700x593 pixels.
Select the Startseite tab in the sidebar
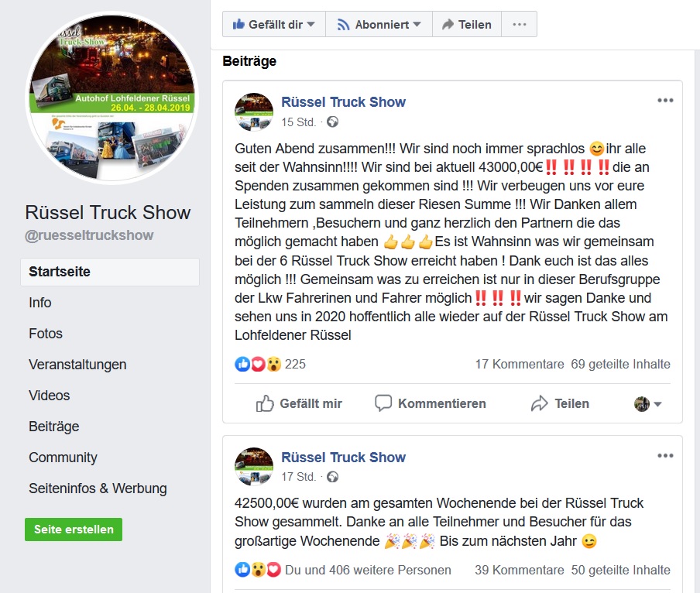(110, 272)
